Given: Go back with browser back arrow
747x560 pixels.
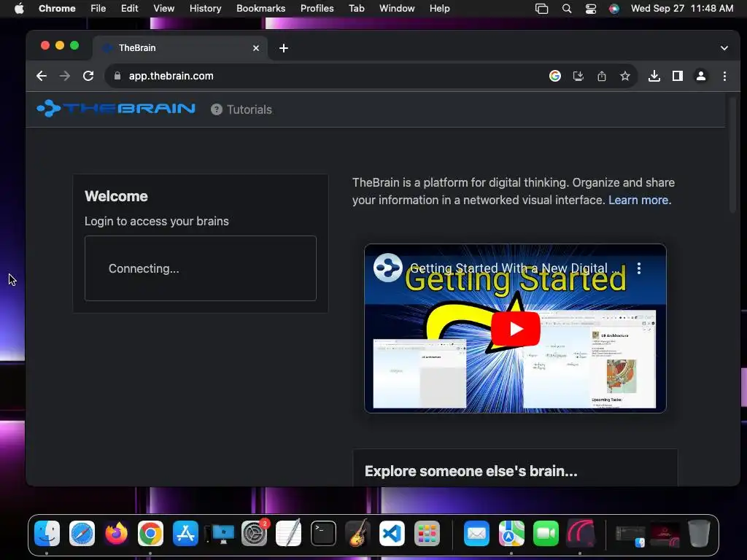Looking at the screenshot, I should pyautogui.click(x=42, y=76).
